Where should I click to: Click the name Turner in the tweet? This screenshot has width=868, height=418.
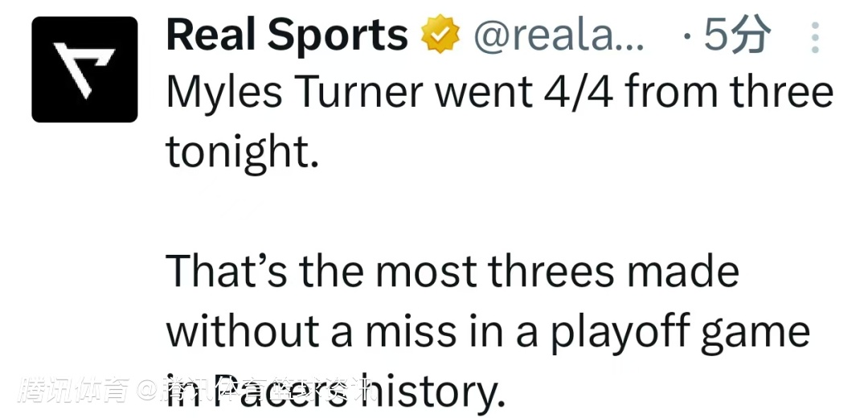coord(358,92)
